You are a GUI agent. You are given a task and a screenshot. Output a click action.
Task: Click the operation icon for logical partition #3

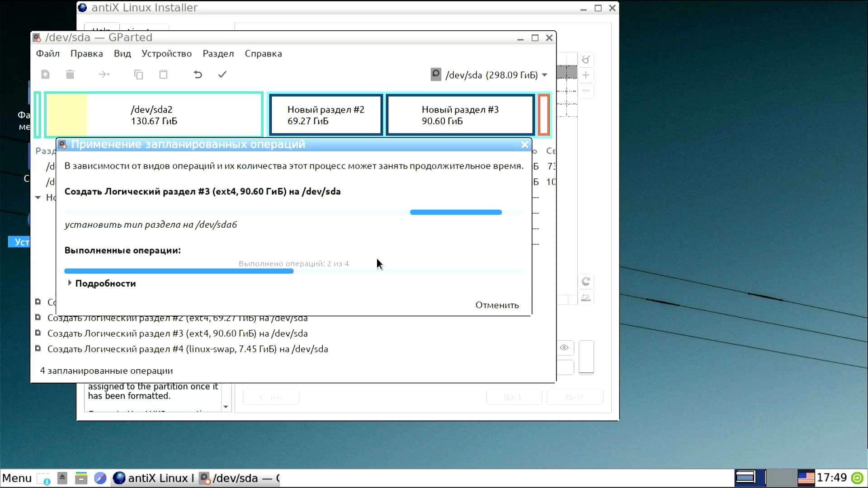point(38,333)
